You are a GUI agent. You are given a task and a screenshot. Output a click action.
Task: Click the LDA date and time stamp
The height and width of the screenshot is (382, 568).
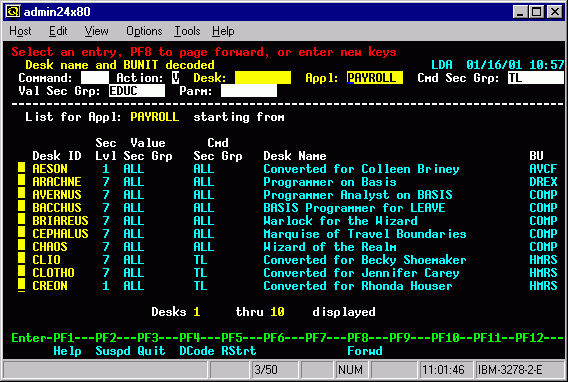(497, 65)
